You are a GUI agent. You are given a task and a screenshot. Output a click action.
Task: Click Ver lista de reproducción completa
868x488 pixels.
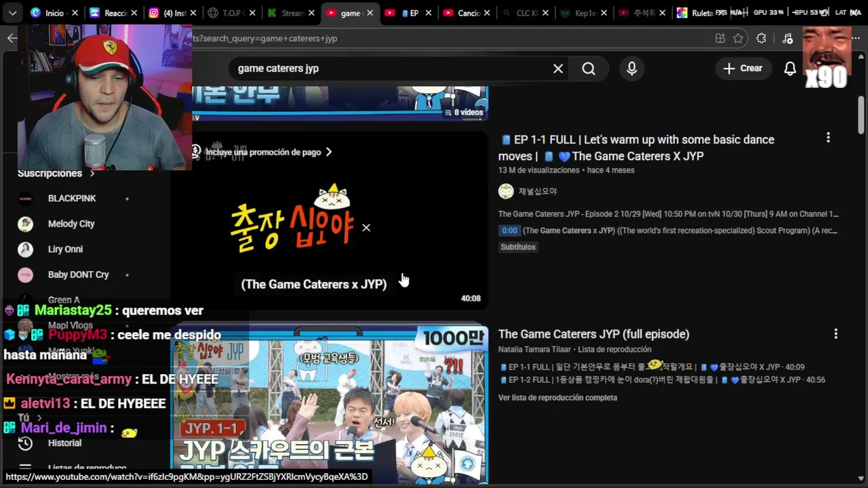[557, 398]
